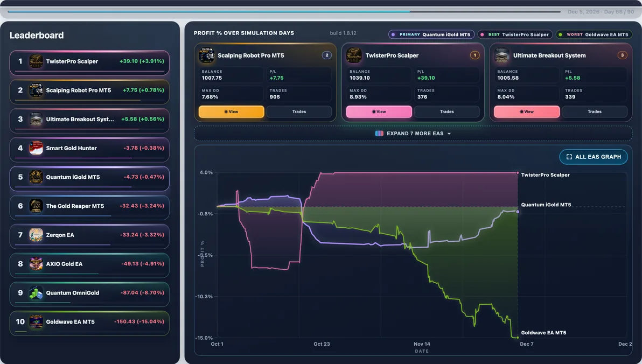Select leaderboard row Quantum iGold MT5
Image resolution: width=642 pixels, height=364 pixels.
pos(89,179)
